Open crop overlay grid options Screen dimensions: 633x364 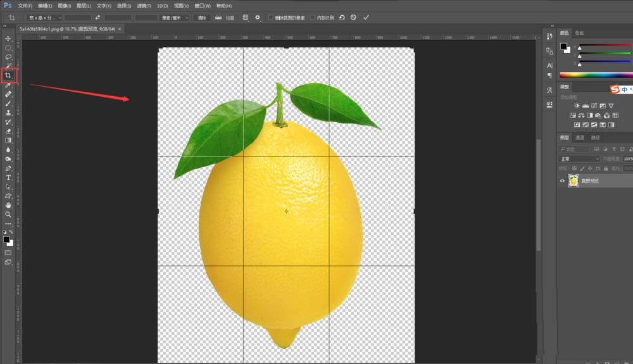click(x=246, y=18)
